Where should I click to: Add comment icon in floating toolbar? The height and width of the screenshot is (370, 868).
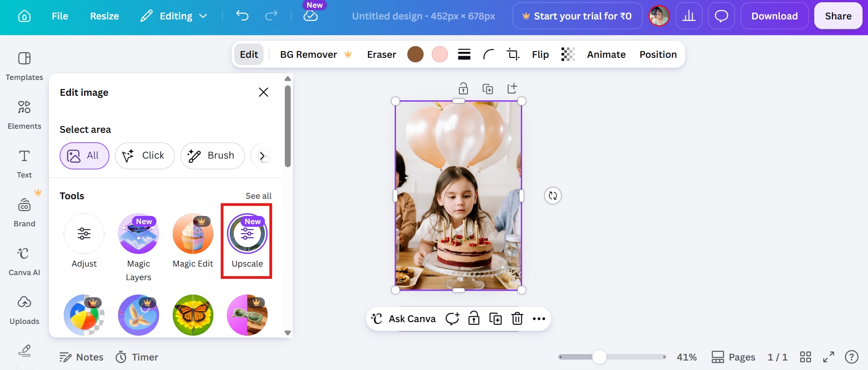coord(452,319)
